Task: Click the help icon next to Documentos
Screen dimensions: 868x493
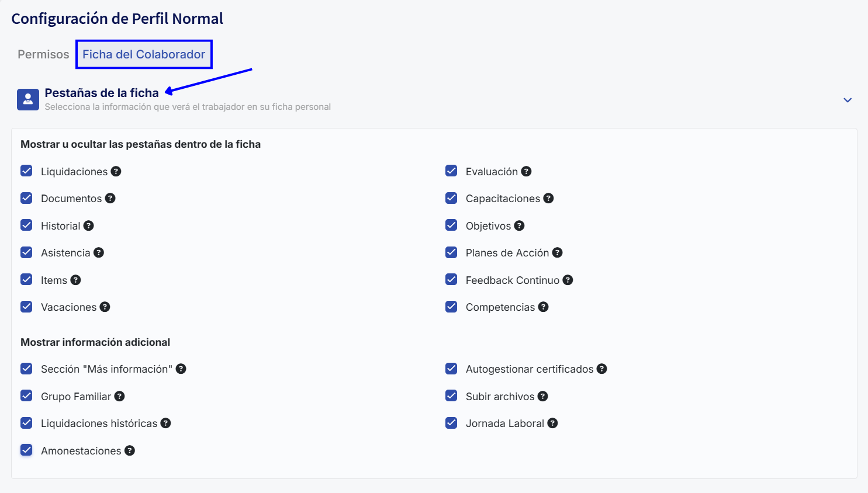Action: tap(111, 198)
